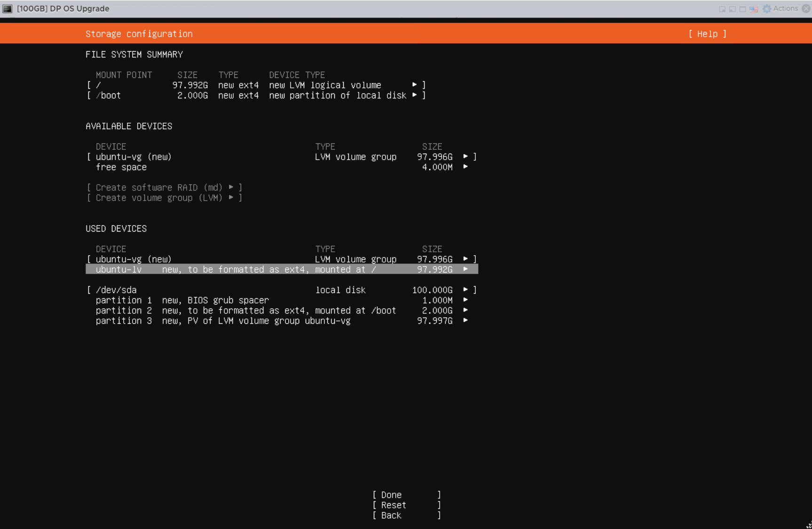Expand arrow for partition 2 2.000G
The image size is (812, 529).
[x=465, y=310]
